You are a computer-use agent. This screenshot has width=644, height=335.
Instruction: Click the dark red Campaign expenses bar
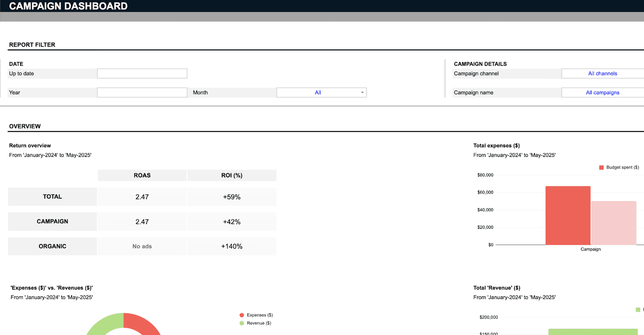click(x=568, y=216)
